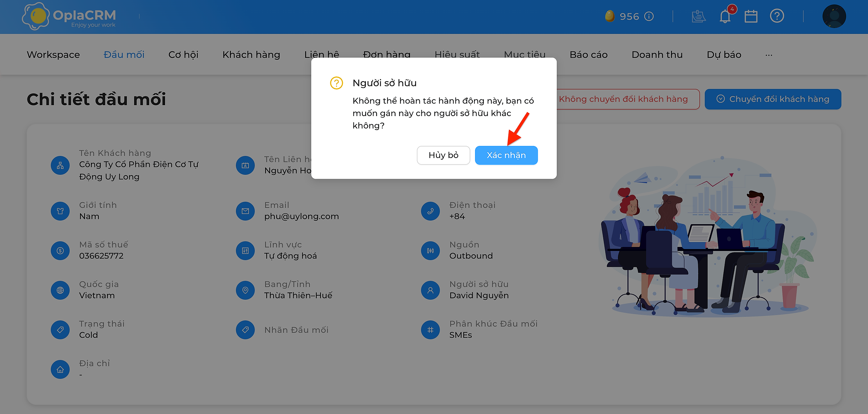The image size is (868, 414).
Task: Click the Nhãn Đầu mối tag icon
Action: 245,330
